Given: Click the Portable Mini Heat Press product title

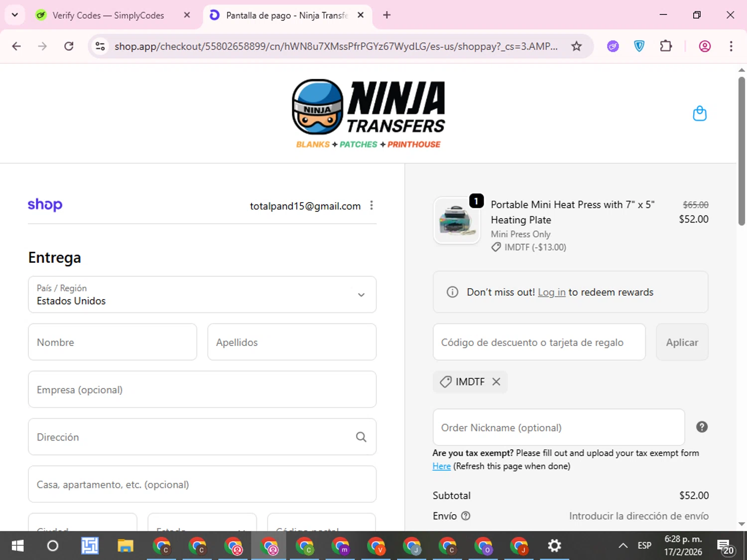Looking at the screenshot, I should click(x=573, y=212).
